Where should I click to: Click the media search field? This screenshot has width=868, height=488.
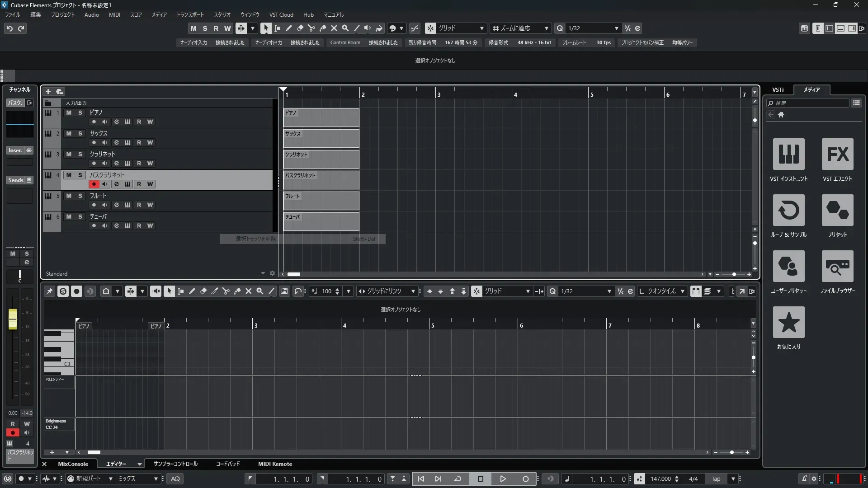tap(809, 103)
